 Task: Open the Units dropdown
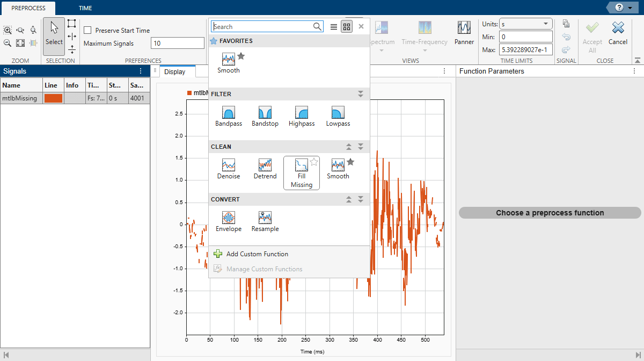526,24
